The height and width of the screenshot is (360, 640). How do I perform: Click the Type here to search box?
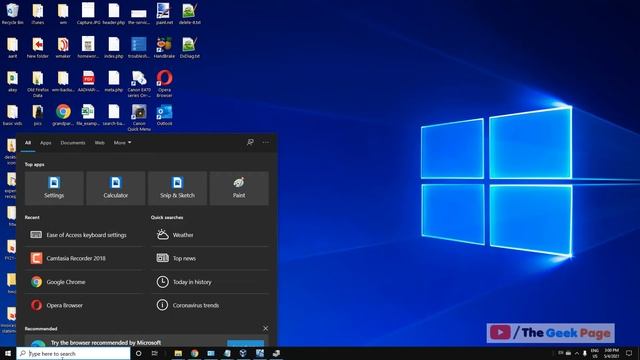point(73,353)
